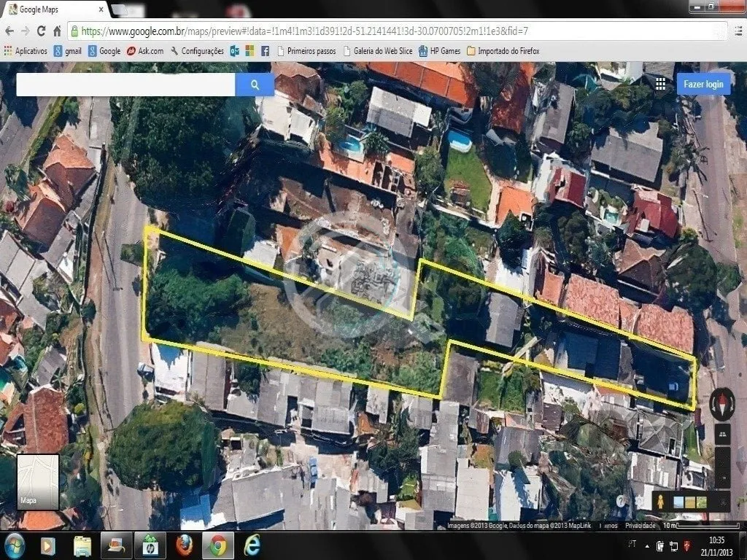Click the taskbar icon right of Explorer
Screen dimensions: 747x560
116,545
